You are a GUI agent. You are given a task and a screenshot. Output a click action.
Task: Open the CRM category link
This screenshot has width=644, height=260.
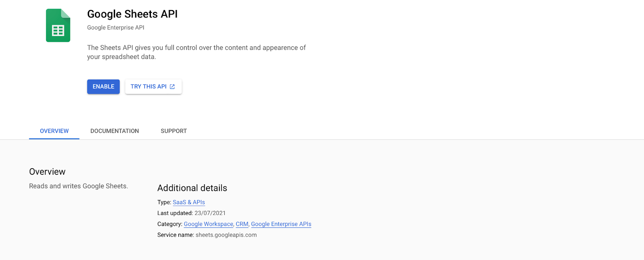click(x=242, y=224)
